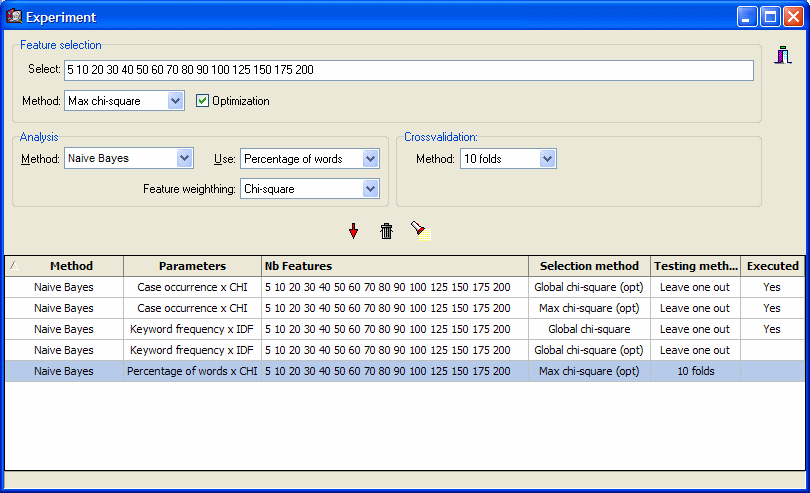Click the Parameters column header
Image resolution: width=810 pixels, height=493 pixels.
[x=192, y=266]
